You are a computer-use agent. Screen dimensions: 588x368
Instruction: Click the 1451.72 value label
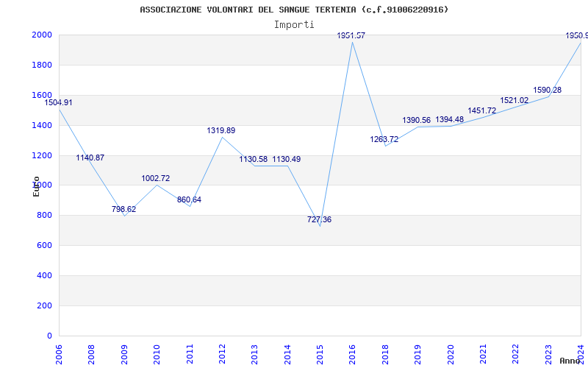(x=482, y=111)
